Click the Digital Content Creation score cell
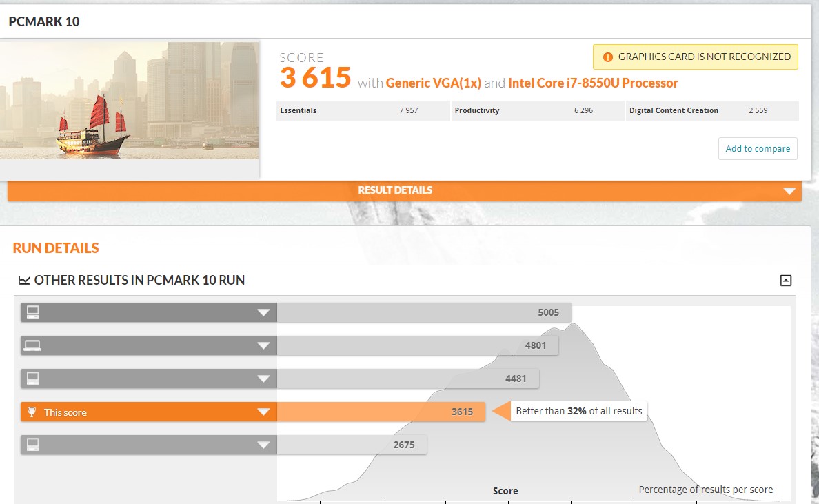Image resolution: width=819 pixels, height=504 pixels. pos(712,111)
